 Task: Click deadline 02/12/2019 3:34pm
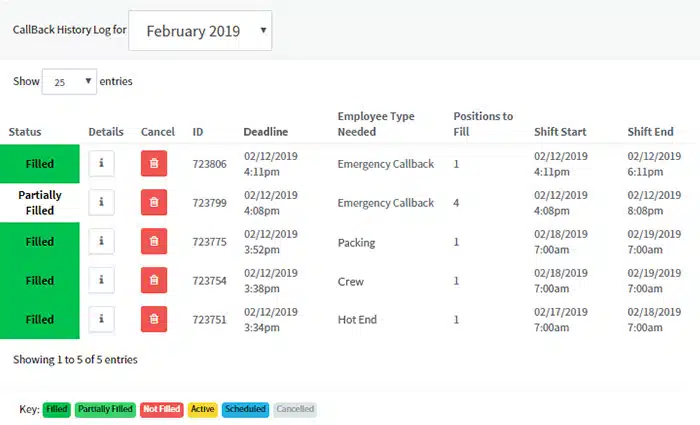(x=271, y=319)
